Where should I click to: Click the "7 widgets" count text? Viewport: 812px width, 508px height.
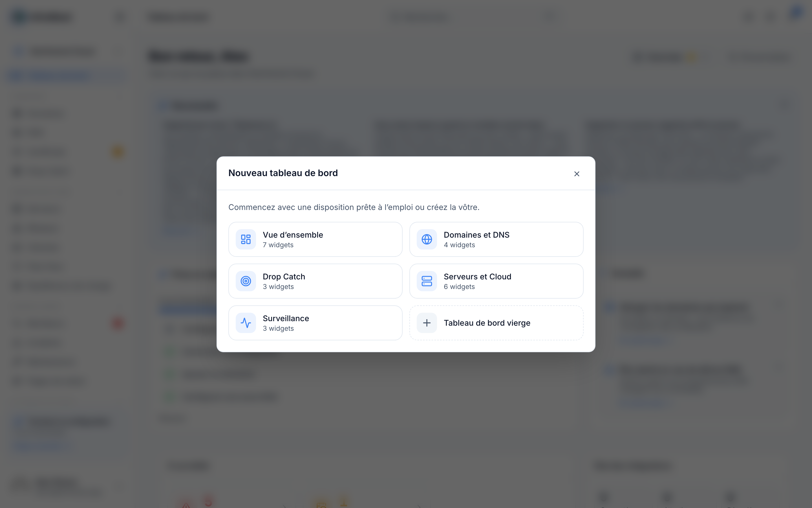278,245
